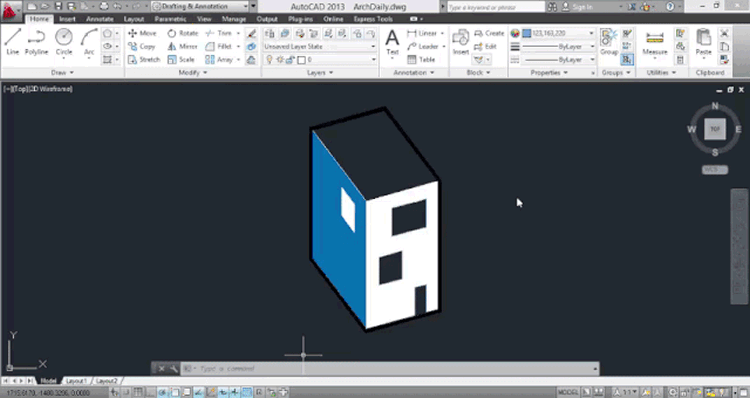Toggle layer 0 light bulb on/off
The image size is (750, 398).
tap(269, 60)
